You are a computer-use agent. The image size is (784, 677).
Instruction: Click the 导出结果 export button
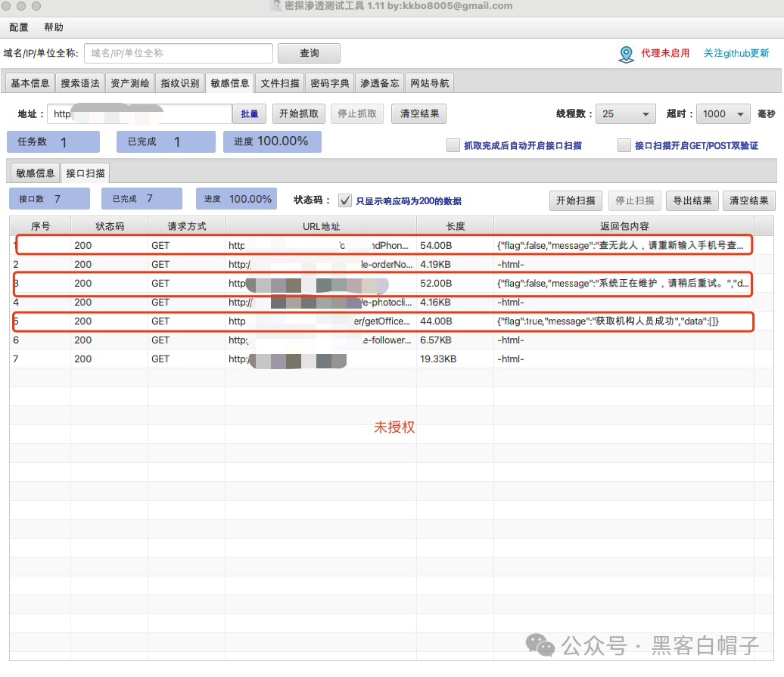click(x=692, y=201)
